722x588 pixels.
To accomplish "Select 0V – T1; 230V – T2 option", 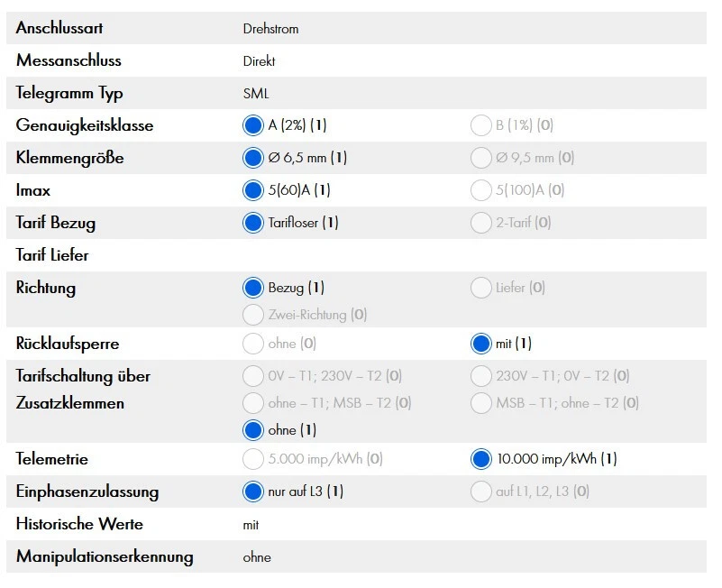I will (252, 376).
